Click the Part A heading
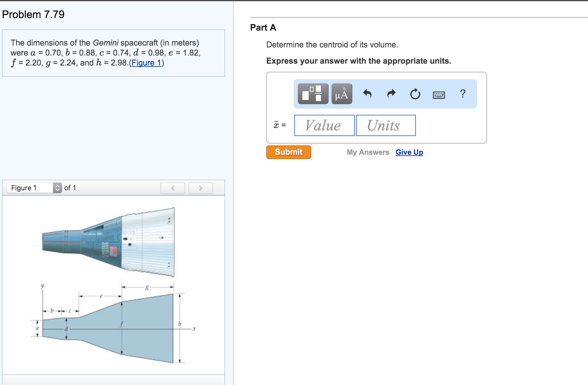The width and height of the screenshot is (588, 385). coord(263,27)
